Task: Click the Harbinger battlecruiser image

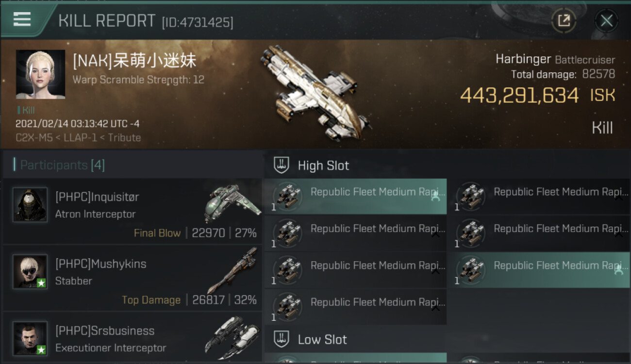Action: (x=315, y=92)
